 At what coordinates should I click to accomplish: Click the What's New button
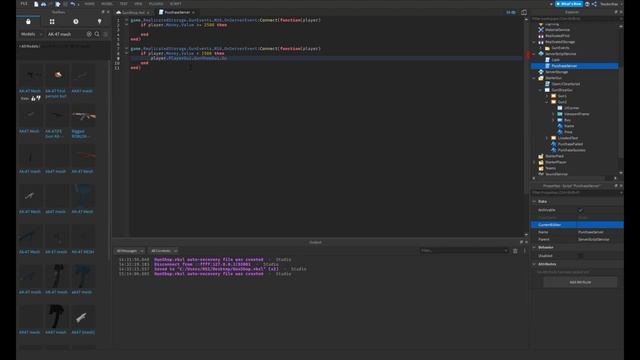(569, 4)
